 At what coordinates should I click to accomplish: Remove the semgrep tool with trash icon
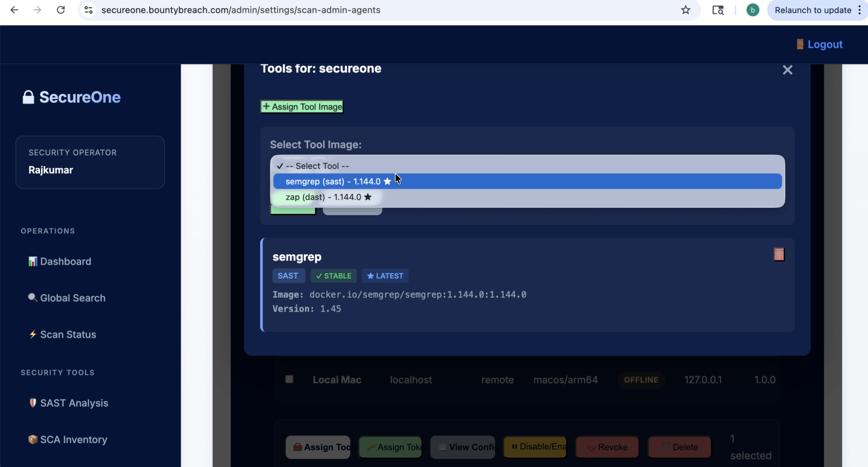(x=779, y=254)
